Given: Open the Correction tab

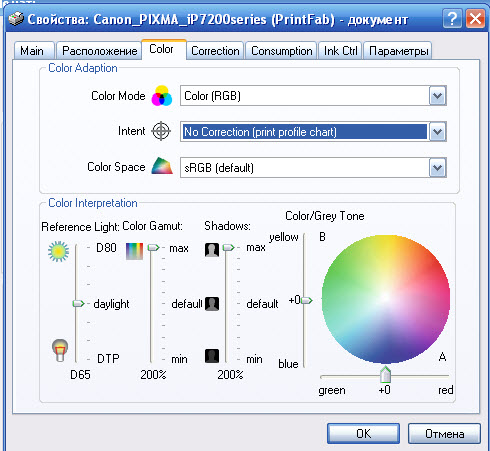Looking at the screenshot, I should pyautogui.click(x=215, y=51).
